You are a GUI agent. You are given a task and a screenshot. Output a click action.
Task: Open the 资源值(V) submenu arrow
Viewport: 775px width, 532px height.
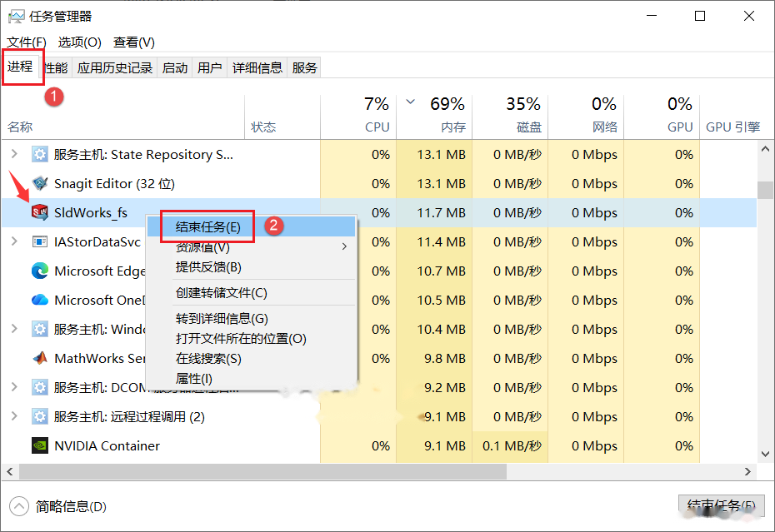344,246
